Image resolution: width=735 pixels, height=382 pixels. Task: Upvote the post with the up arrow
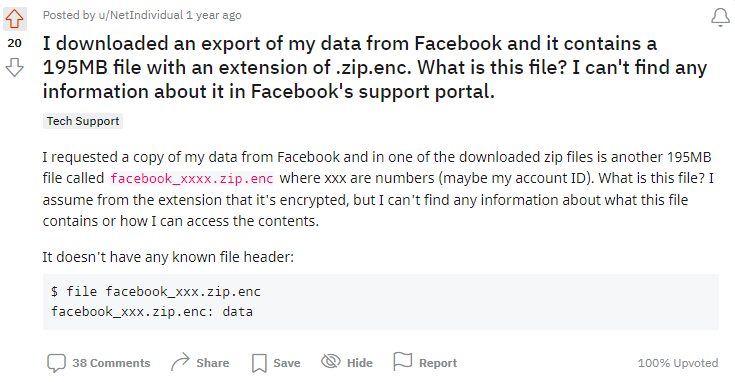tap(15, 18)
